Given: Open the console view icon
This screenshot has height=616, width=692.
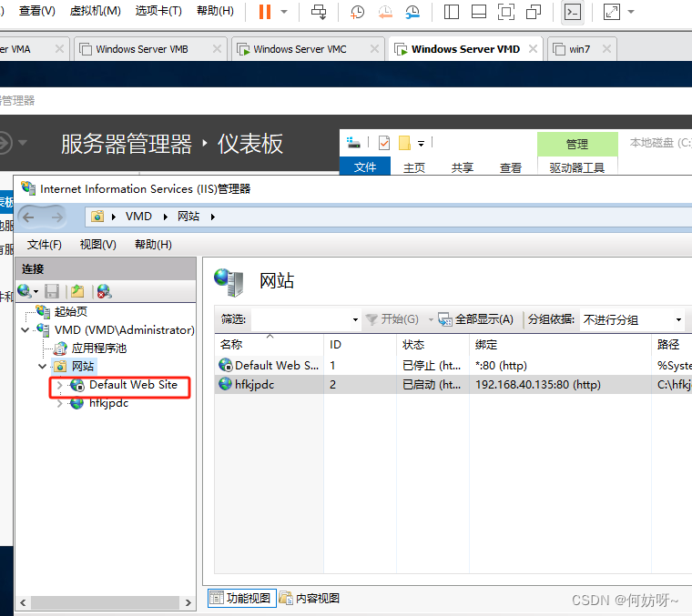Looking at the screenshot, I should pos(573,12).
